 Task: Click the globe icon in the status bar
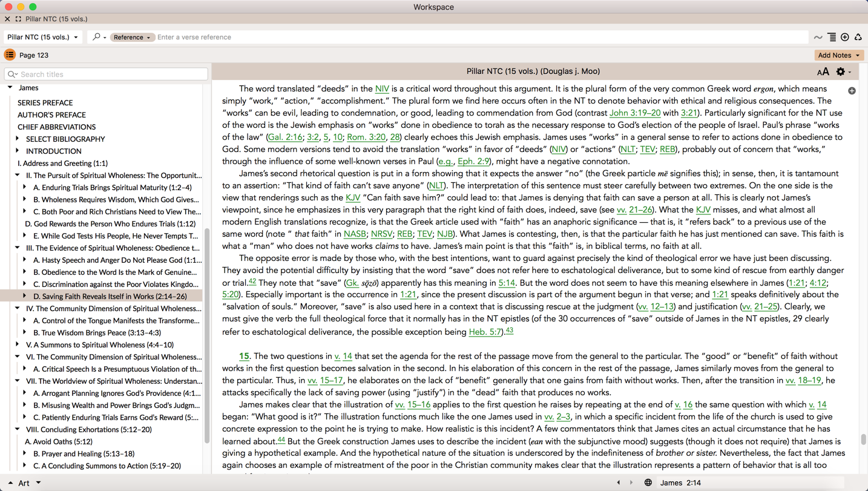point(648,483)
